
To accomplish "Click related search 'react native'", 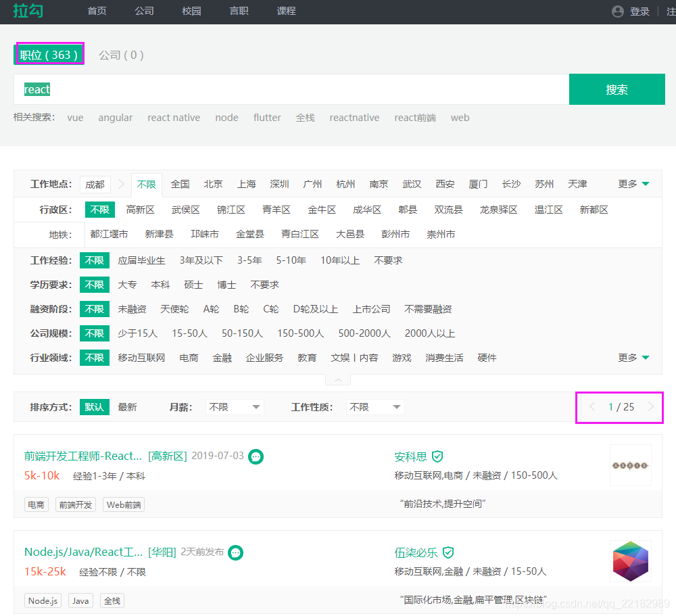I will click(174, 118).
